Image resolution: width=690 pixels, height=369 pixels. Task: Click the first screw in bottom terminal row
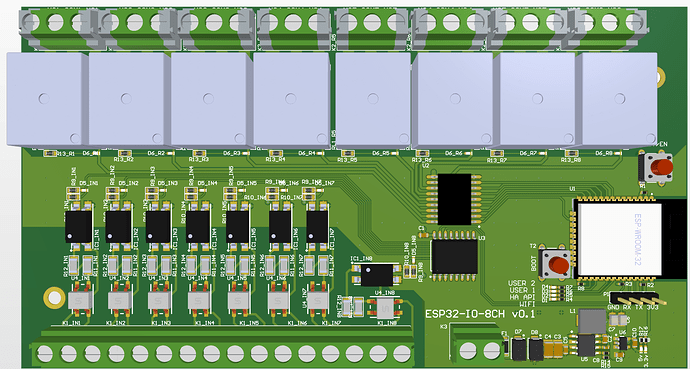pyautogui.click(x=44, y=353)
